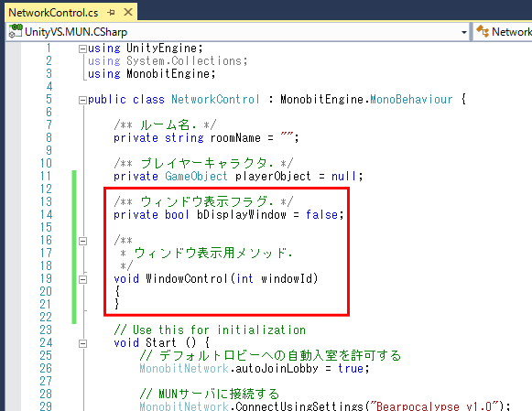Image resolution: width=532 pixels, height=411 pixels.
Task: Open the UnityVS.MUN.CSharp project dropdown
Action: [x=464, y=32]
